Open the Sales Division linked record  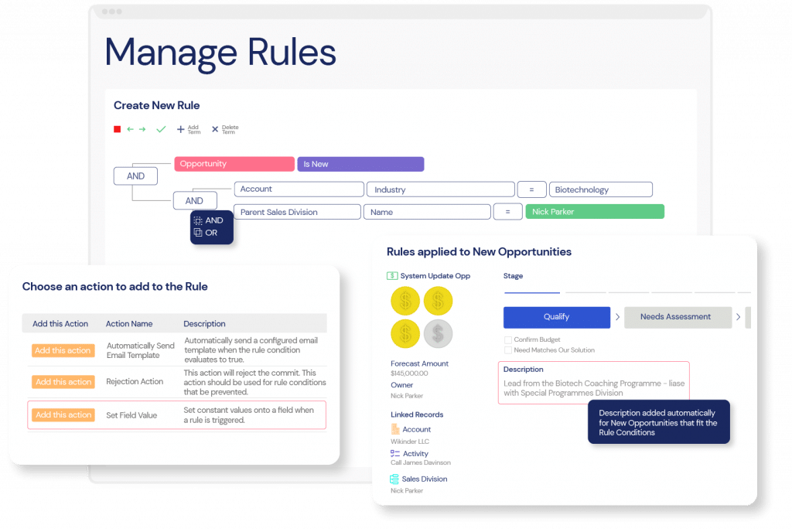pos(425,479)
